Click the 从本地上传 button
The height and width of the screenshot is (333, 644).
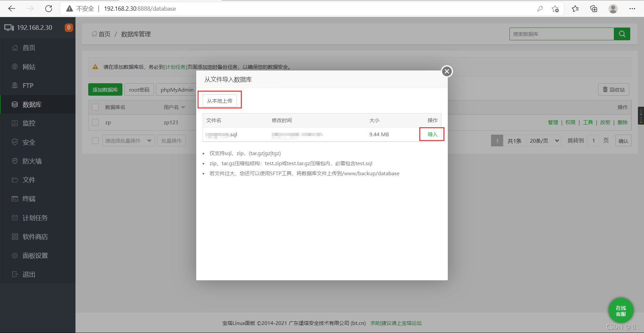(x=220, y=101)
